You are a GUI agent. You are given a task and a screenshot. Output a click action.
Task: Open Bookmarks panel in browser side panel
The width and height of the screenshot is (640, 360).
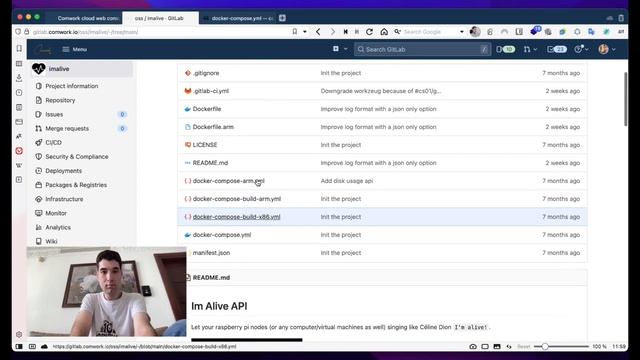[x=19, y=49]
